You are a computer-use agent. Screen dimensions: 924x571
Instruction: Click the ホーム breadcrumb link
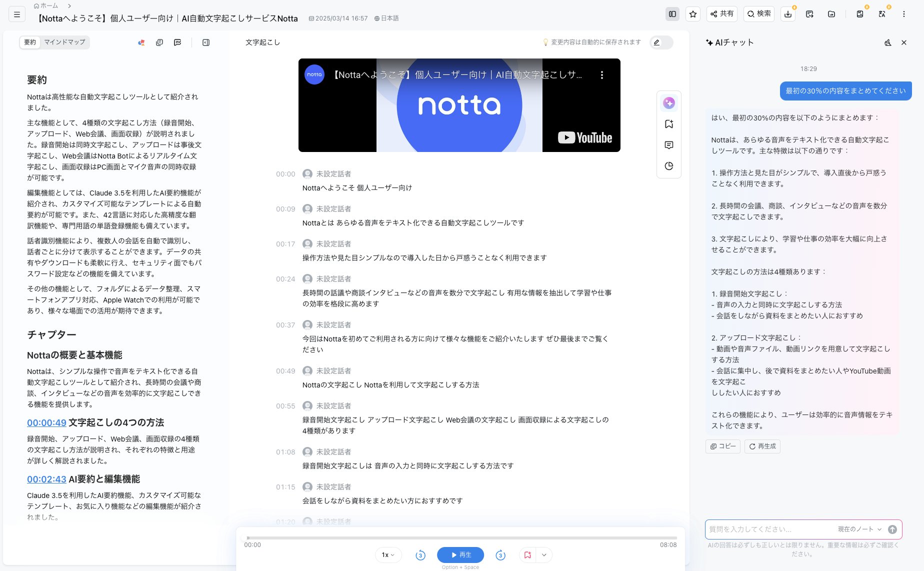pos(46,6)
